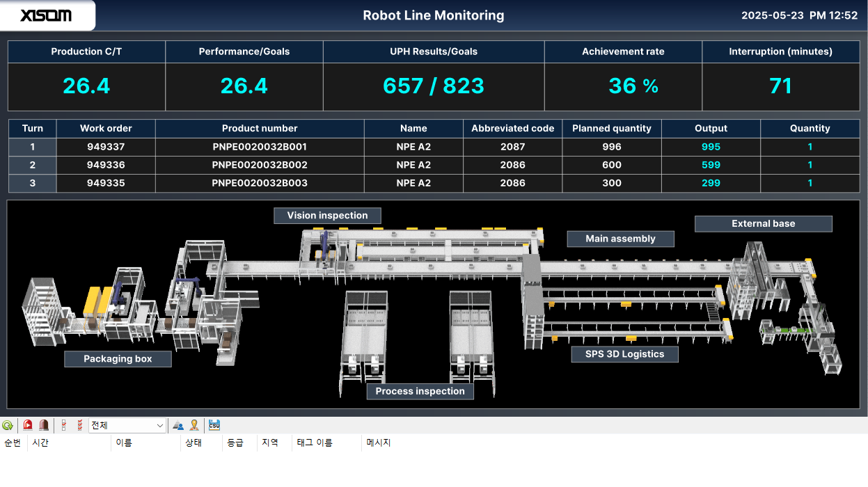The image size is (868, 487).
Task: Select the red alarm lamp icon
Action: click(27, 424)
